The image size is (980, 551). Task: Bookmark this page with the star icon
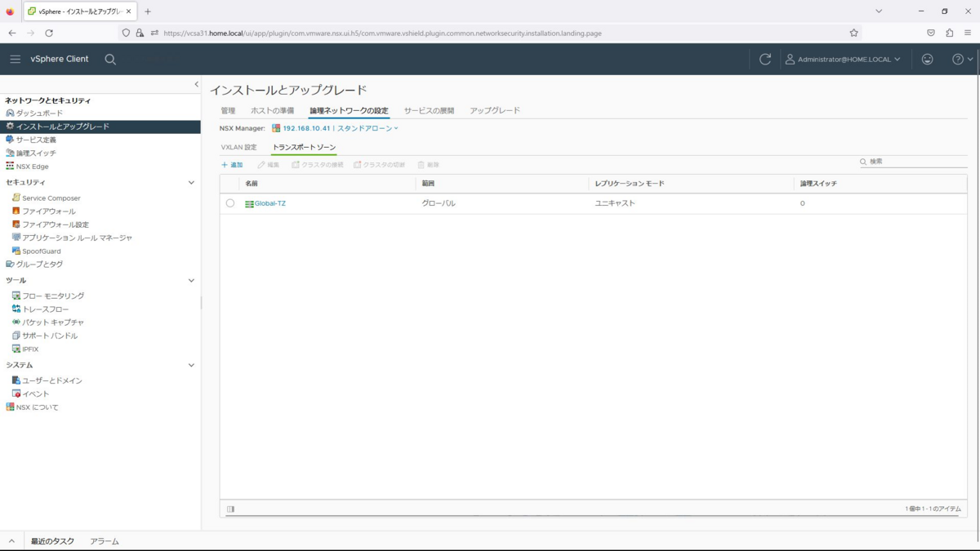(x=853, y=33)
